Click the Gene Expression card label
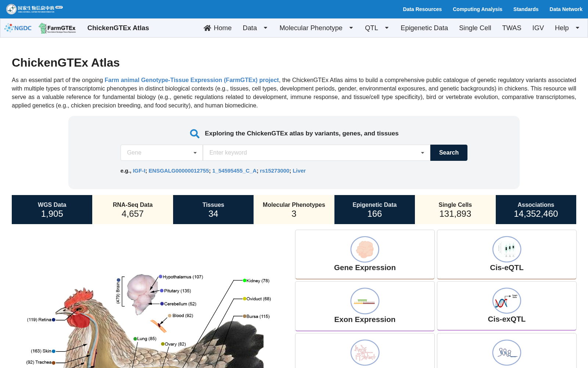Image resolution: width=588 pixels, height=368 pixels. pos(365,268)
